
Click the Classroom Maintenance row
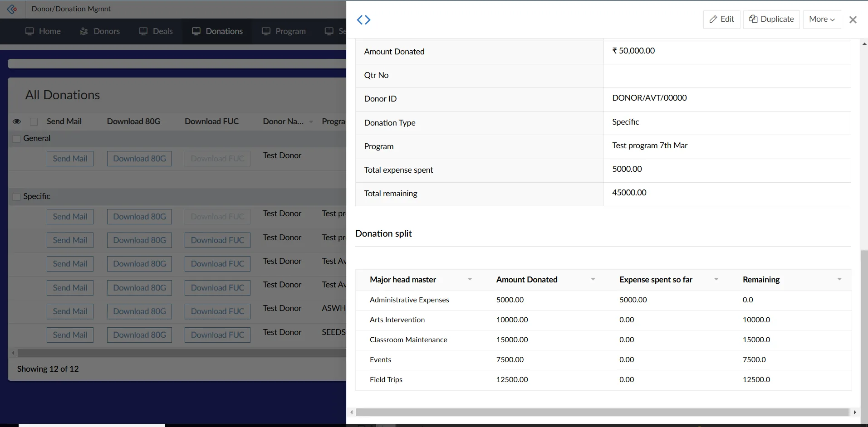coord(603,340)
